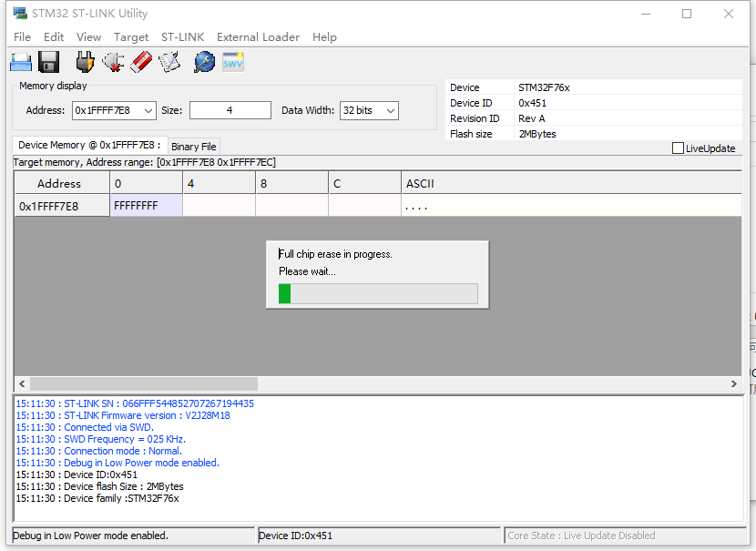Click the column header 8
This screenshot has height=551, width=756.
tap(291, 183)
